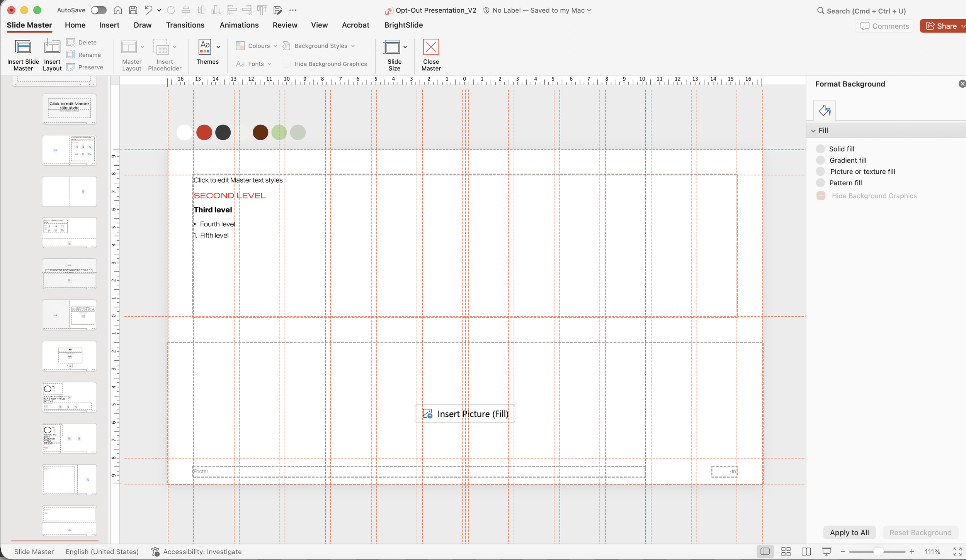
Task: Open the Slide Size dropdown arrow
Action: [x=405, y=47]
